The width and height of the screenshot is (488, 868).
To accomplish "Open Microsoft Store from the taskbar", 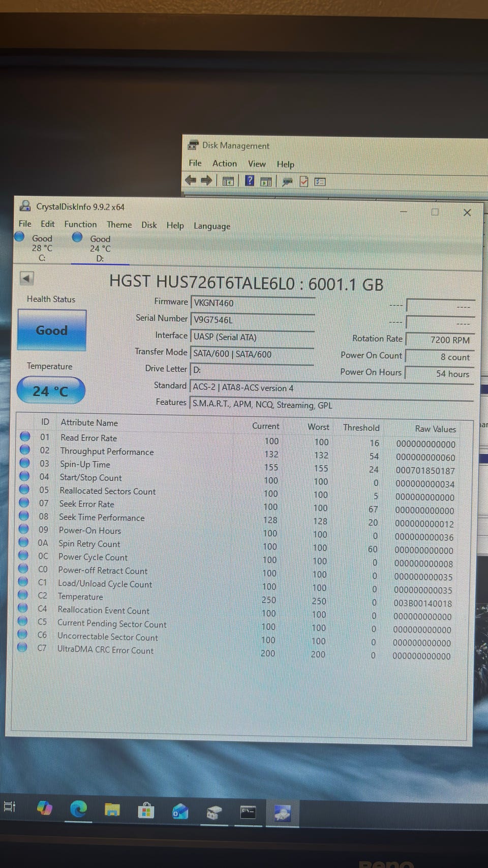I will [146, 811].
